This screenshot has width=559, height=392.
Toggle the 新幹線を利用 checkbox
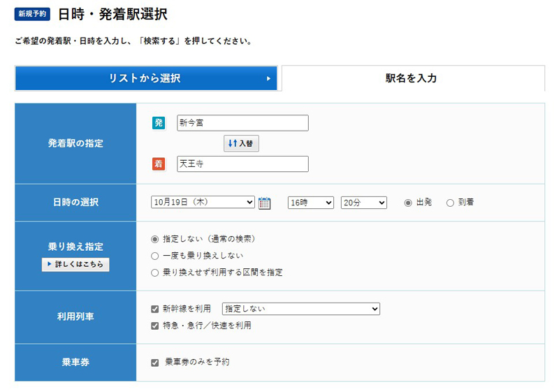tap(154, 309)
